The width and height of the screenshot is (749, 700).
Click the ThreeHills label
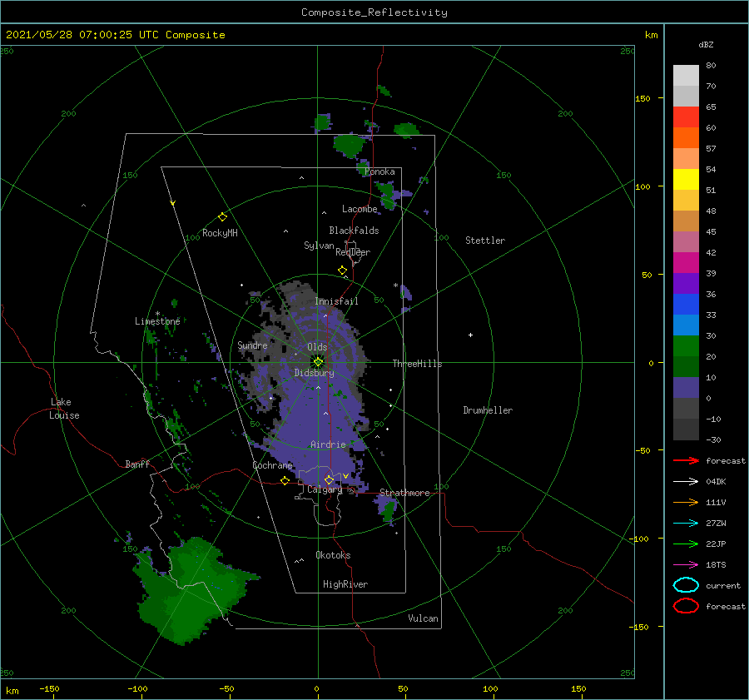tap(417, 364)
